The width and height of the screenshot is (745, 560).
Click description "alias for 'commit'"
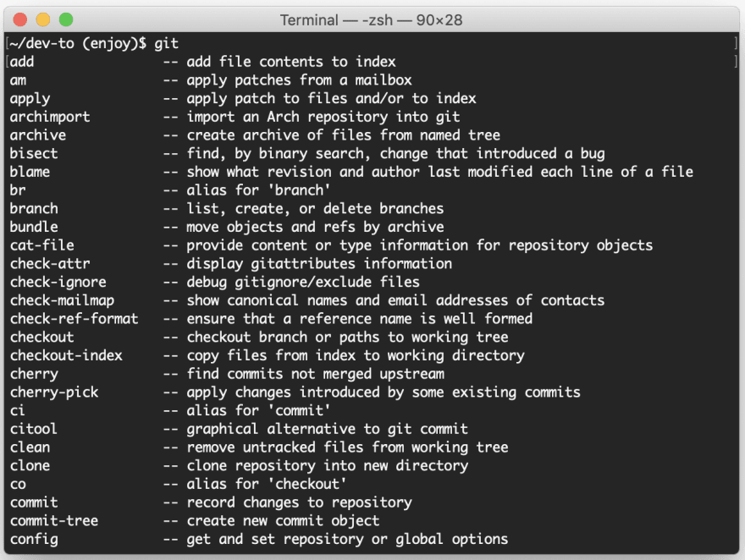(258, 410)
